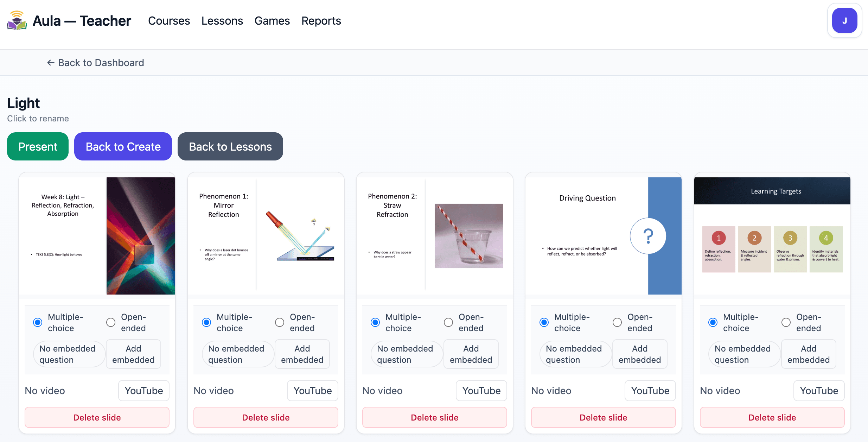
Task: Click the lesson title Light to rename it
Action: pyautogui.click(x=23, y=103)
